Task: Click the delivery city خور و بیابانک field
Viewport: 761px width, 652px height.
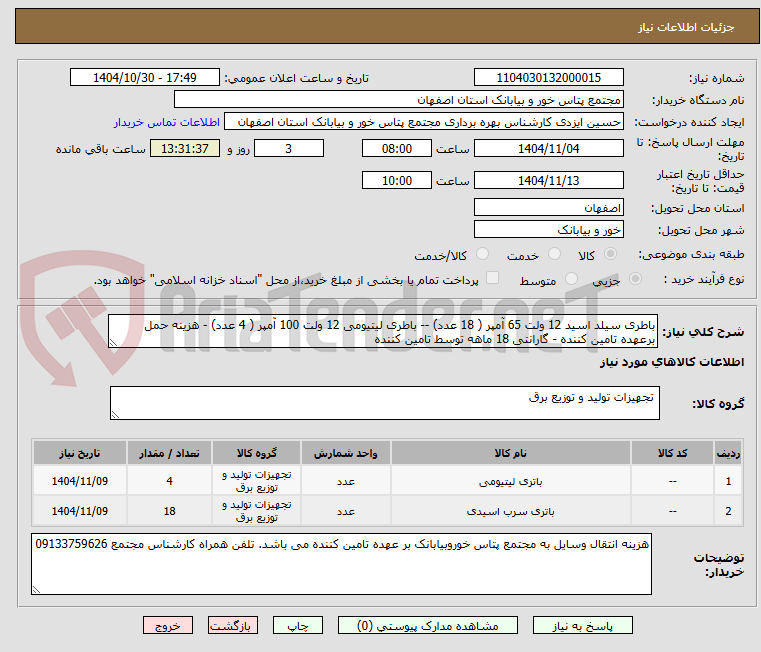Action: click(x=548, y=230)
